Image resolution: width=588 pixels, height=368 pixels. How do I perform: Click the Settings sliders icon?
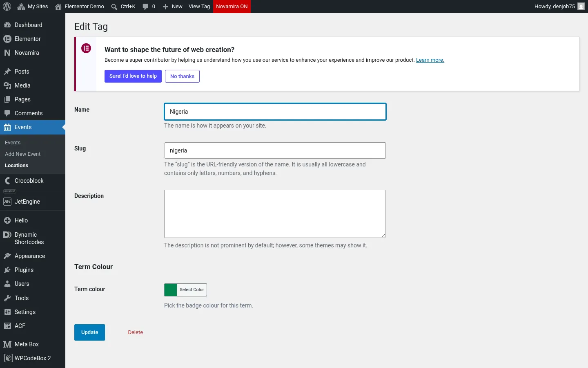click(7, 312)
